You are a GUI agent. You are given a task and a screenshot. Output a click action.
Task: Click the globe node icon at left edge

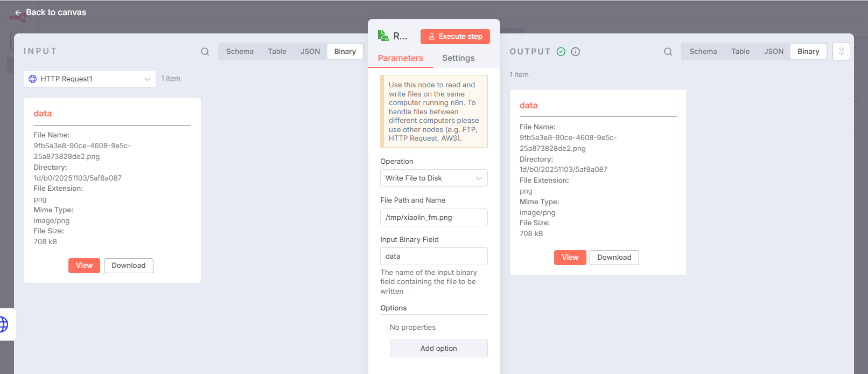pos(3,324)
